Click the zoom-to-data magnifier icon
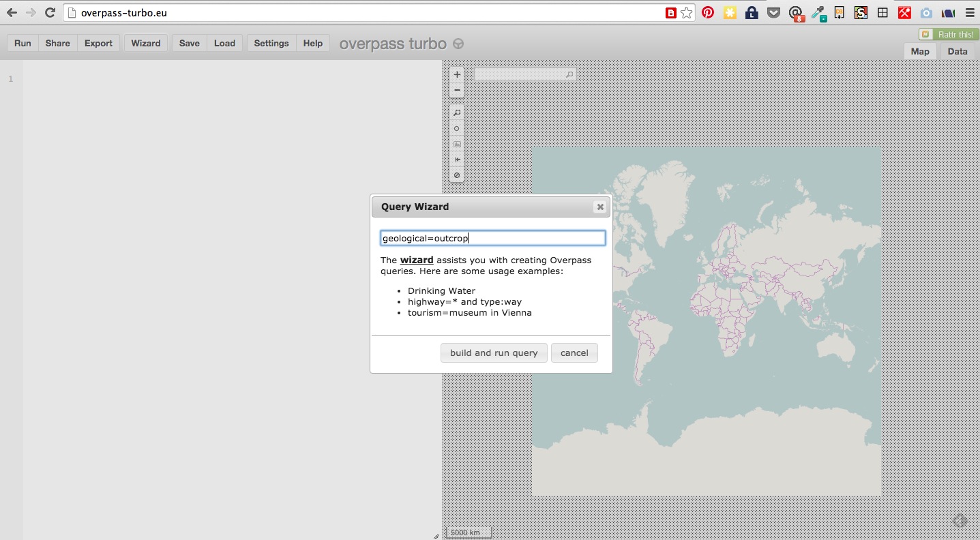This screenshot has height=540, width=980. pyautogui.click(x=457, y=113)
